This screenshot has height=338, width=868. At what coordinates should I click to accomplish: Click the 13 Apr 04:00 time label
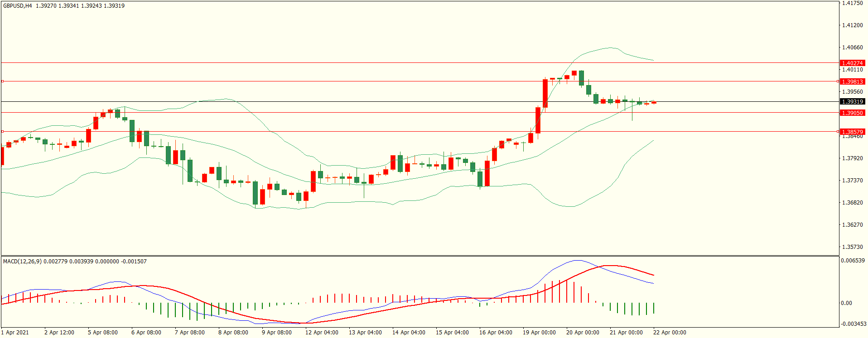click(x=365, y=333)
